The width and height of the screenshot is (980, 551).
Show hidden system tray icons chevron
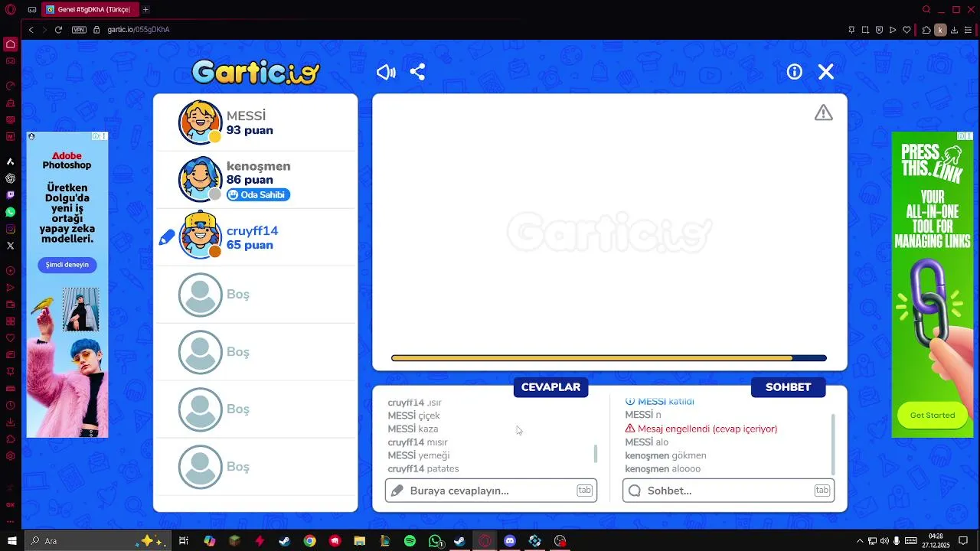tap(859, 541)
